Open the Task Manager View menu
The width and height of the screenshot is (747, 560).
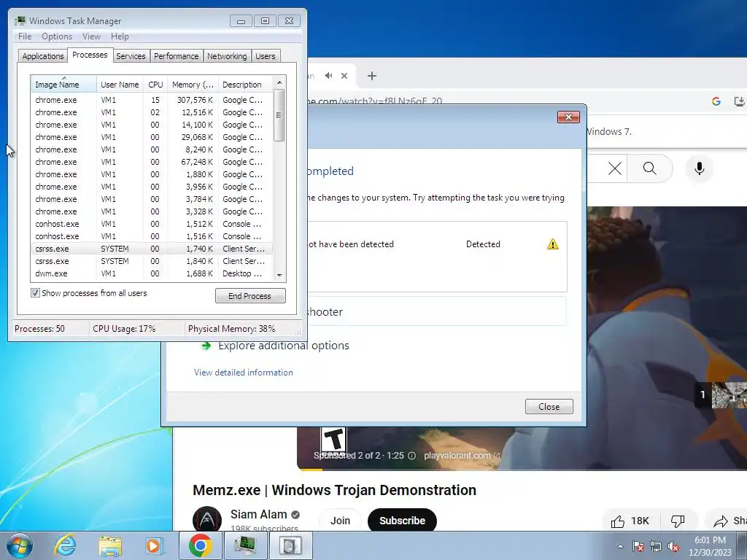pyautogui.click(x=91, y=36)
